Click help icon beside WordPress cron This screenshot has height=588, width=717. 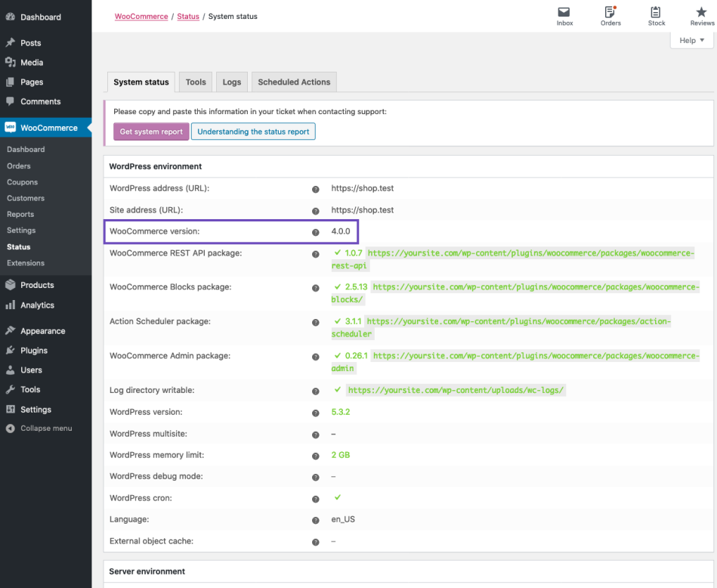tap(316, 499)
